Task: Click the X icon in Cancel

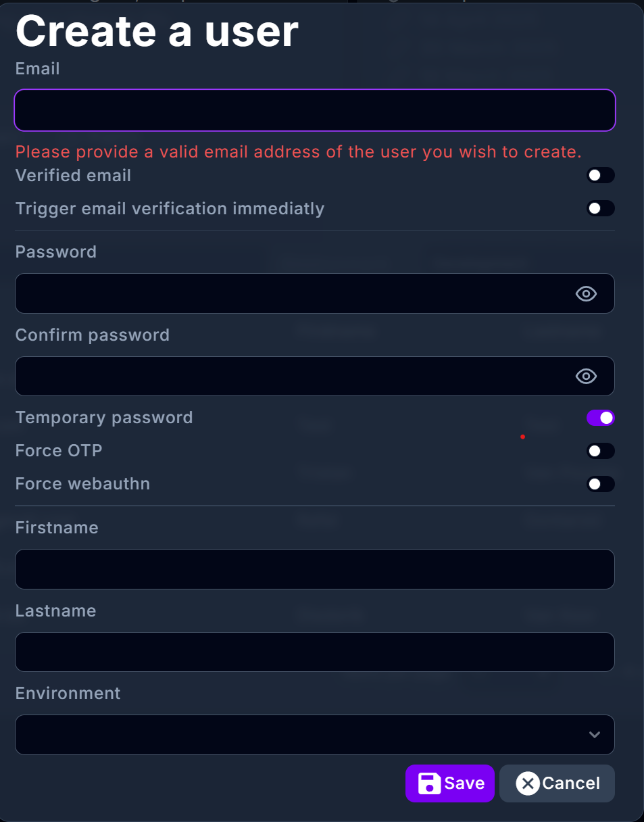Action: pos(527,783)
